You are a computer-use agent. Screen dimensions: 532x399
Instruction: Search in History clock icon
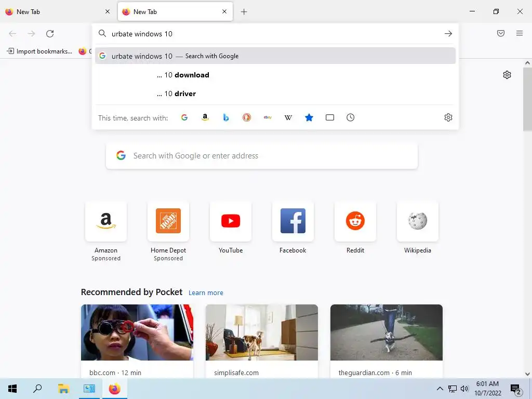[x=351, y=117]
